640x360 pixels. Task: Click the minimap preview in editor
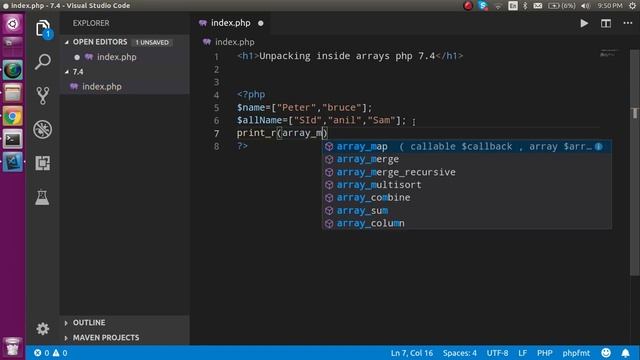click(x=609, y=53)
